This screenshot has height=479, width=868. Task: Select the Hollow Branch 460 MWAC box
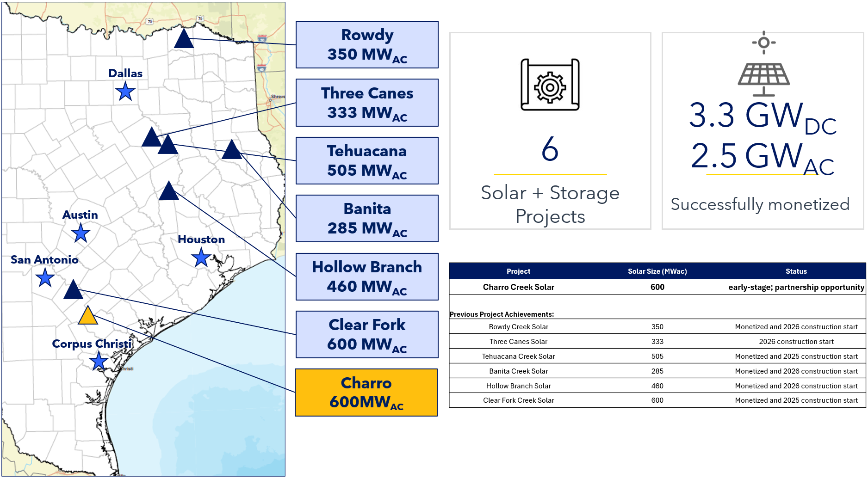click(x=367, y=276)
